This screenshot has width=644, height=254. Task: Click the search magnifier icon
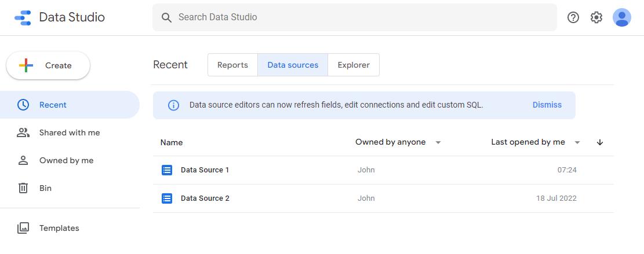pos(166,17)
